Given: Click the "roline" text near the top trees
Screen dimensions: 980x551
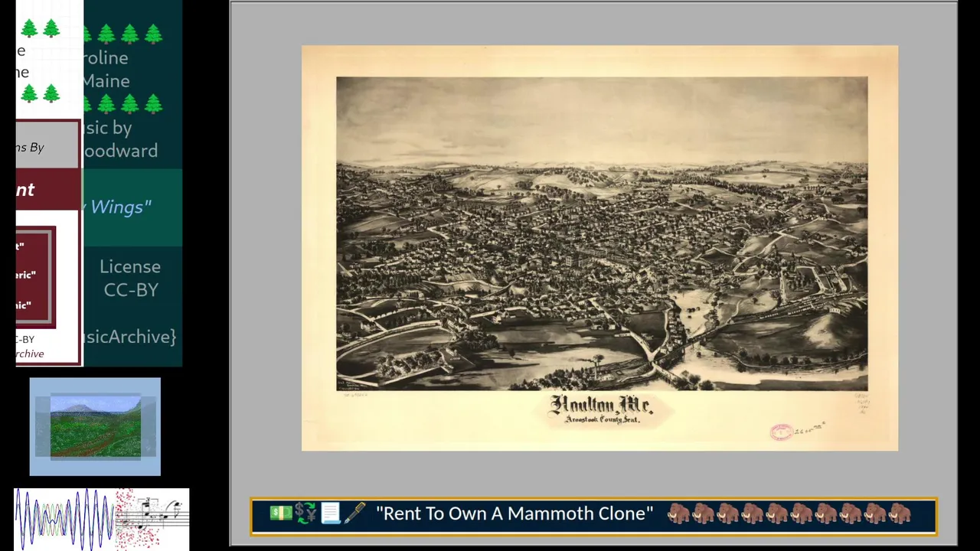Looking at the screenshot, I should point(106,57).
